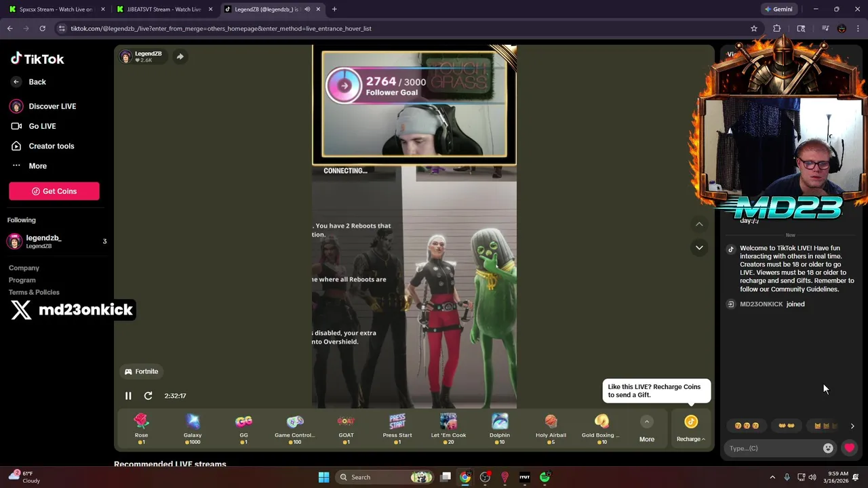This screenshot has height=488, width=868.
Task: Go to the previous live stream
Action: click(x=699, y=224)
